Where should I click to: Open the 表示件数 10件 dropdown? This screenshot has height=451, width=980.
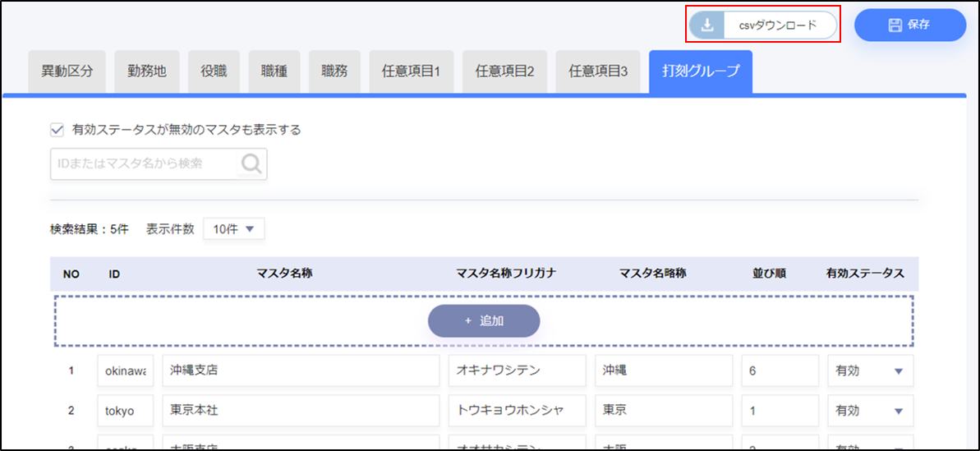[234, 229]
